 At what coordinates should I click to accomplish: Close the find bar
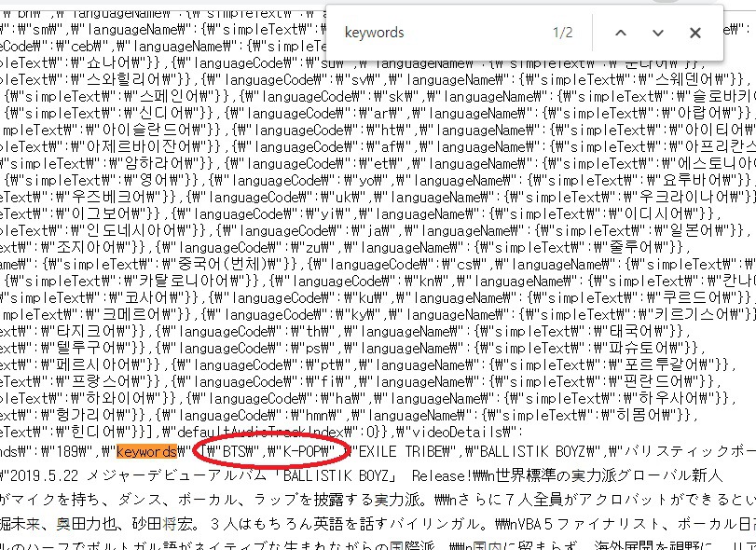point(694,33)
